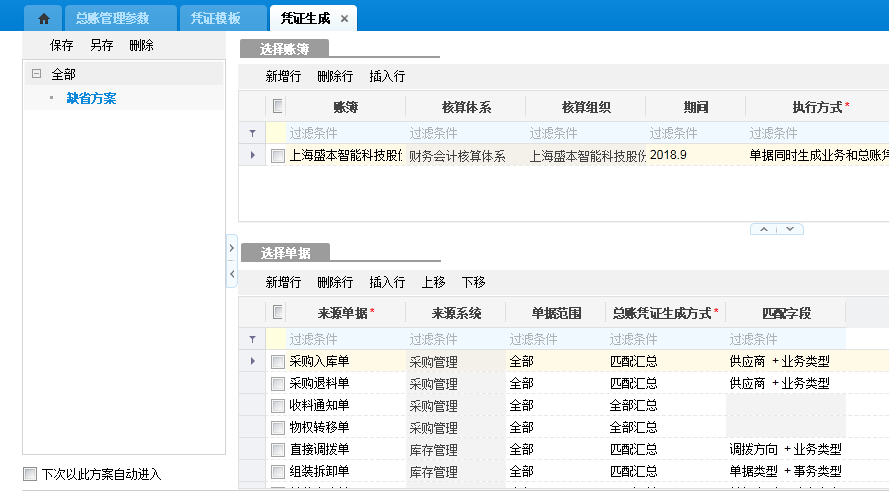Open the home tab icon
Viewport: 889px width, 491px height.
[x=43, y=19]
